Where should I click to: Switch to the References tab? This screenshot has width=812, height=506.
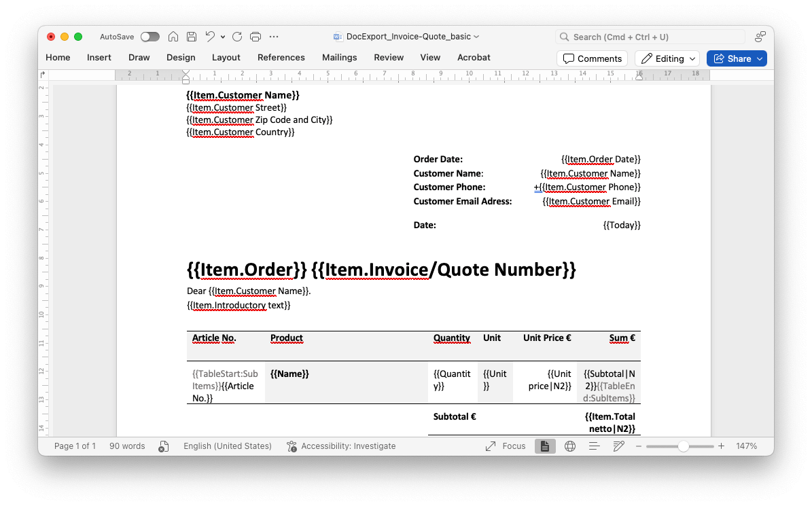[x=281, y=58]
